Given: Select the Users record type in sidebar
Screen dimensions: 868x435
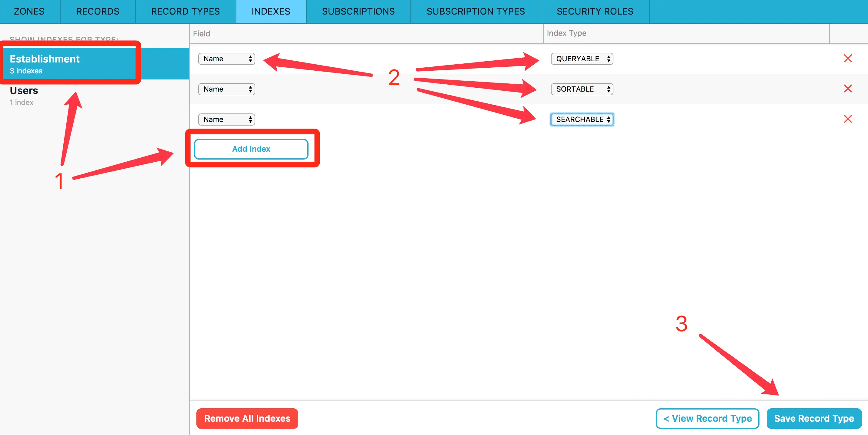Looking at the screenshot, I should click(x=24, y=96).
